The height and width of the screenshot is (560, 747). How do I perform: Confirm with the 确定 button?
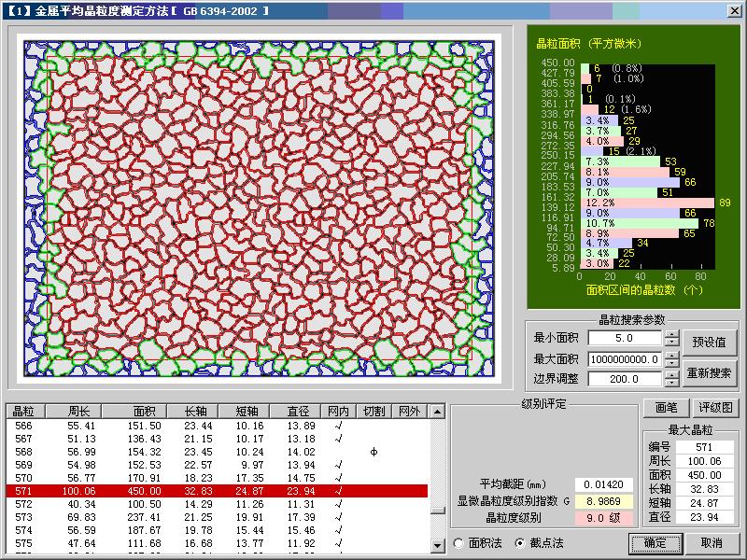pyautogui.click(x=655, y=543)
